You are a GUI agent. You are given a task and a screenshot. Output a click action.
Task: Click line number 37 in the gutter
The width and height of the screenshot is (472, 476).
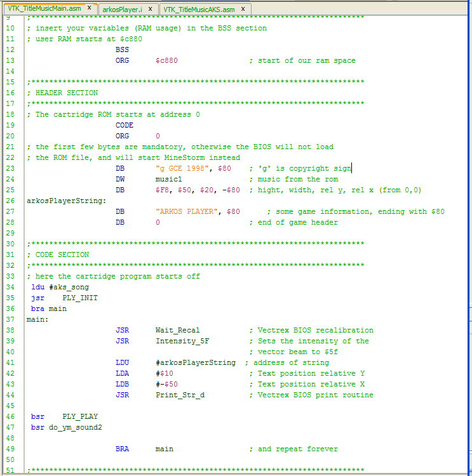(x=10, y=320)
